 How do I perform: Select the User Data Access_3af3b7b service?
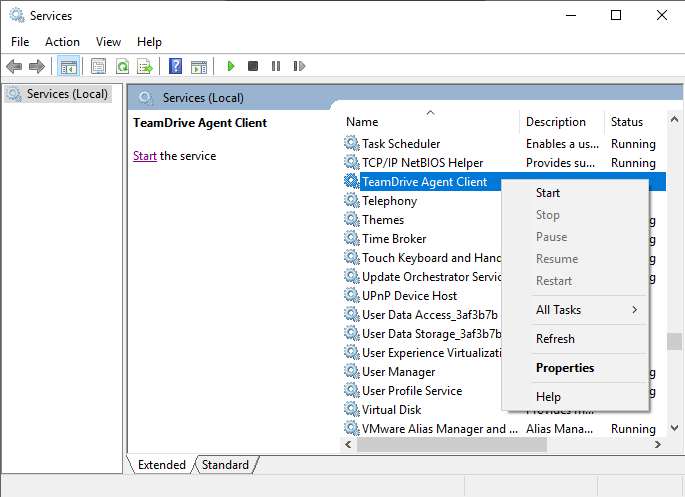tap(422, 314)
